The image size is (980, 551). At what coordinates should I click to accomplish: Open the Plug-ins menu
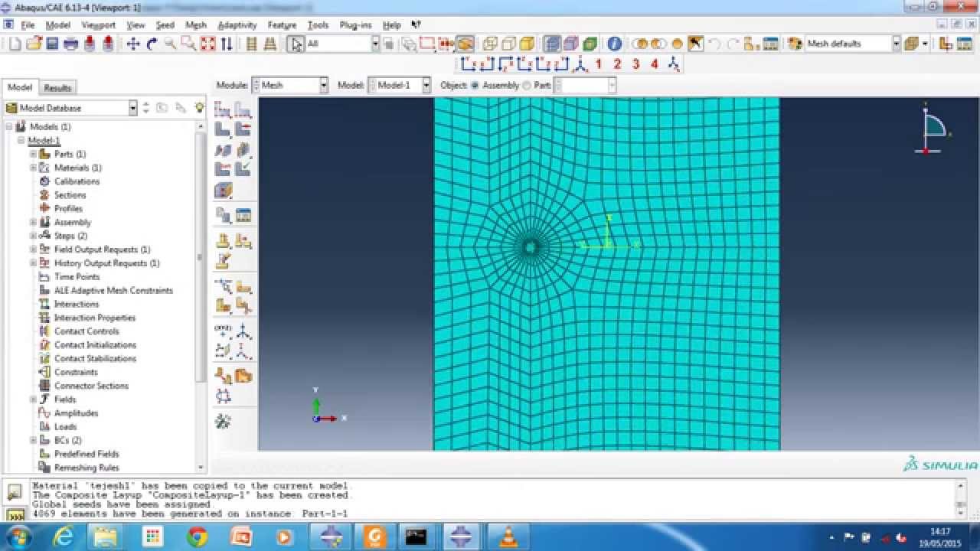click(x=355, y=25)
